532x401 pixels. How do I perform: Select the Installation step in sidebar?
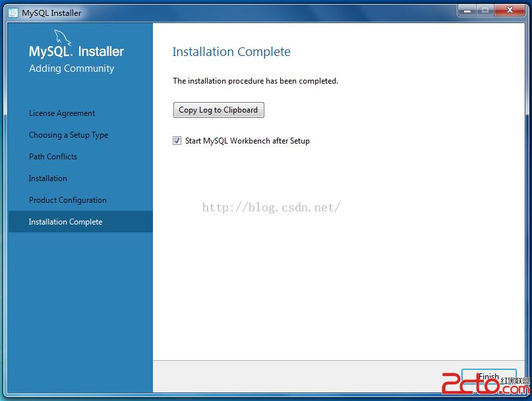[48, 178]
